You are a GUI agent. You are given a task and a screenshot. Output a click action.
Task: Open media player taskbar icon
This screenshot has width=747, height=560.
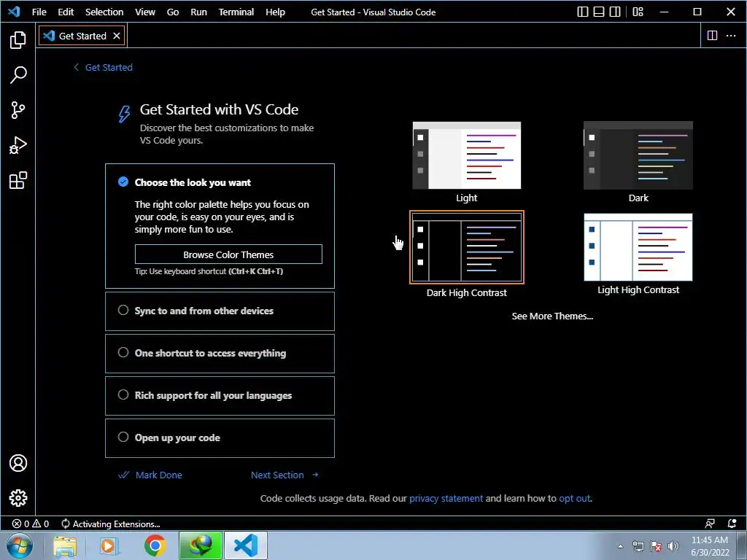pyautogui.click(x=108, y=545)
